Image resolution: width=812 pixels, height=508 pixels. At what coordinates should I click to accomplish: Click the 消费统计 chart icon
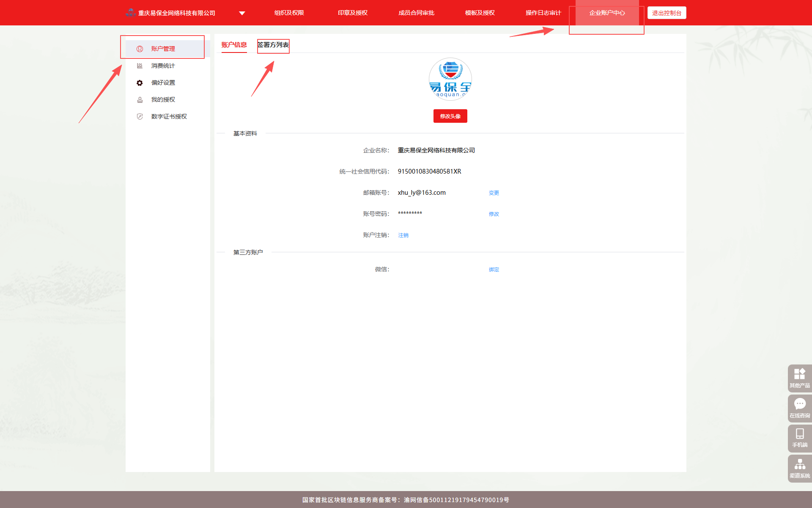(140, 66)
